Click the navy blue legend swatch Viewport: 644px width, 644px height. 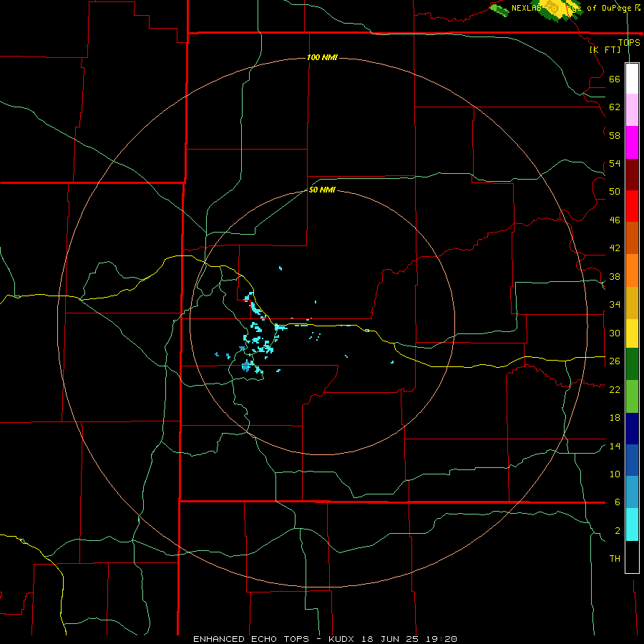632,429
